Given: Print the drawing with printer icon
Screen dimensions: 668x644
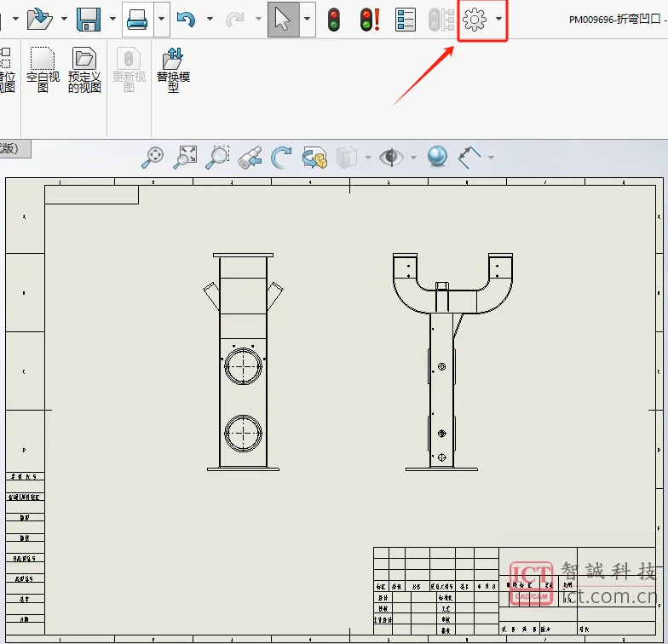Looking at the screenshot, I should coord(137,20).
